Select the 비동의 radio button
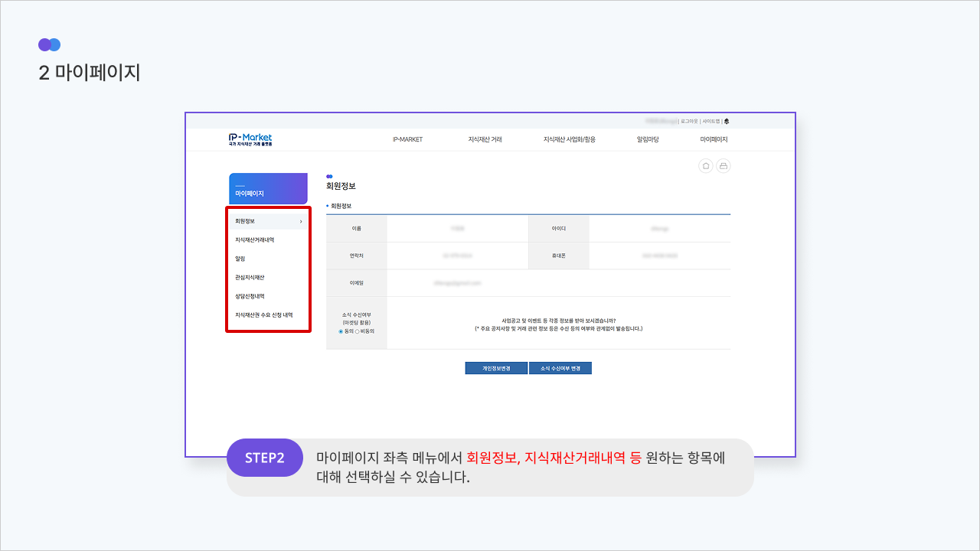The width and height of the screenshot is (980, 551). [357, 331]
